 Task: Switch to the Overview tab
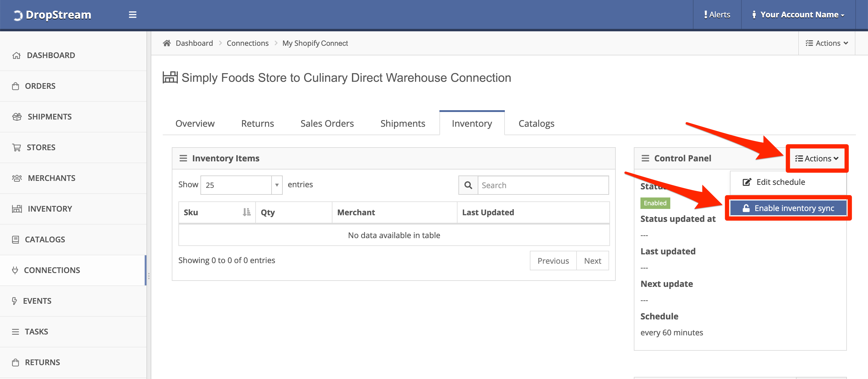195,123
